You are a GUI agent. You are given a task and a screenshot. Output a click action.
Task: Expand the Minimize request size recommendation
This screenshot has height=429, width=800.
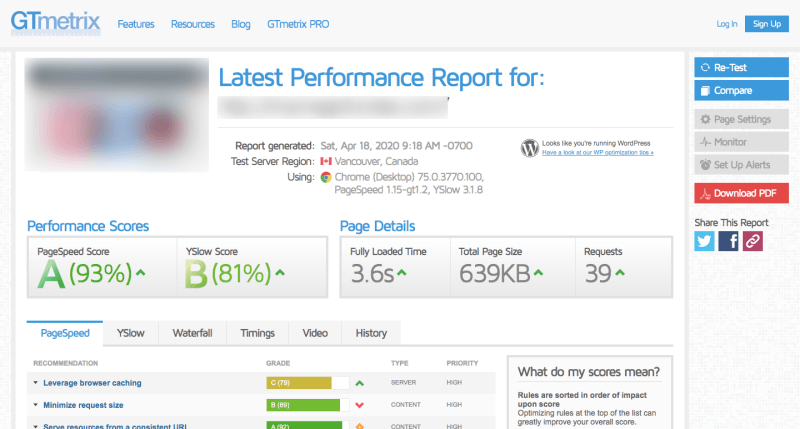83,405
